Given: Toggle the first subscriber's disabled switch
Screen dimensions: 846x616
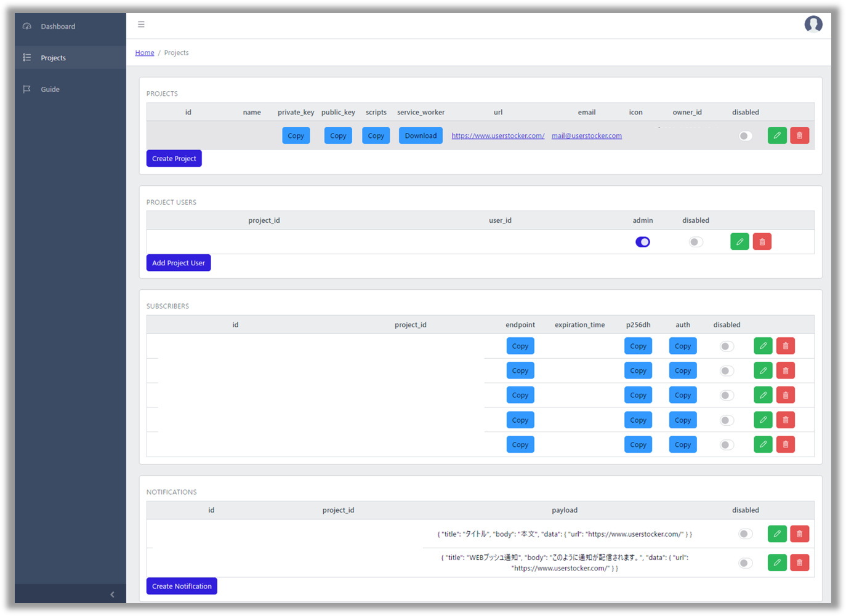Looking at the screenshot, I should coord(727,346).
